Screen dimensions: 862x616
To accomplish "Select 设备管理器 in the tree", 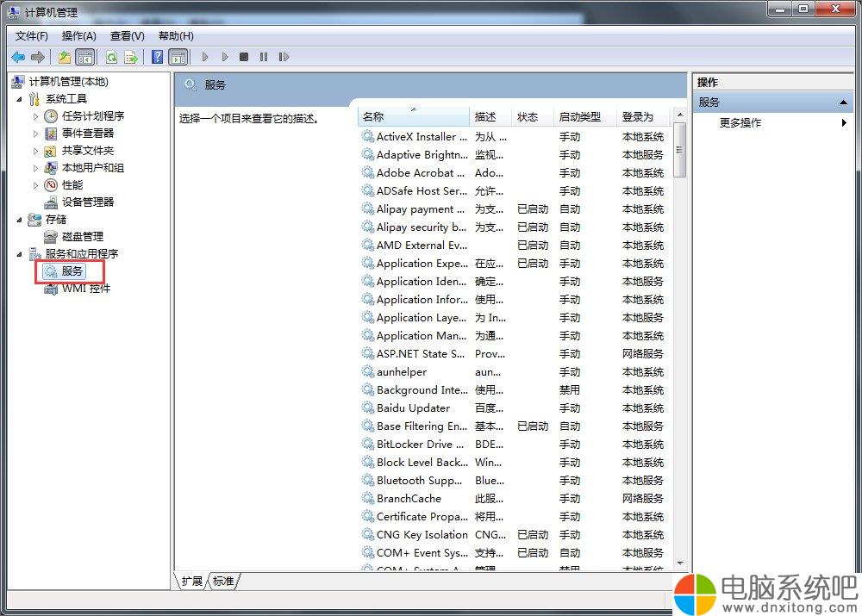I will pos(87,202).
